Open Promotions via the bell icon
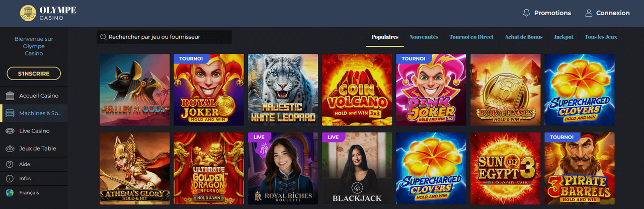 click(x=527, y=13)
